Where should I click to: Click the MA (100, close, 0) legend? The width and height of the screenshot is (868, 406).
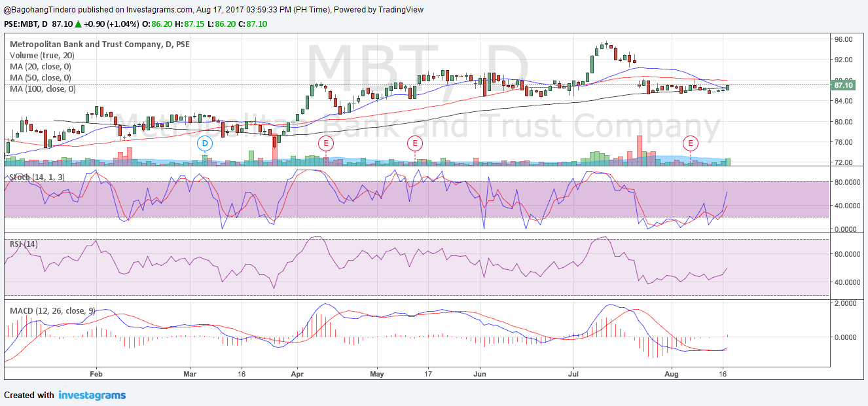pos(43,88)
